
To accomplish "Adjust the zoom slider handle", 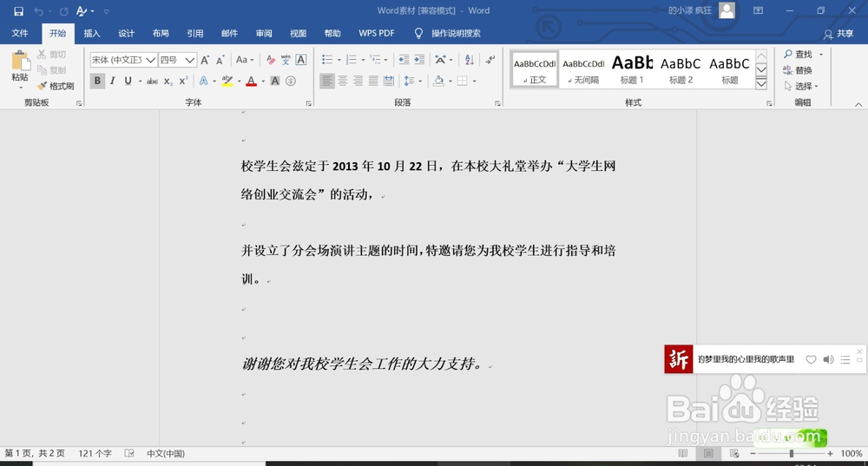I will click(x=792, y=453).
